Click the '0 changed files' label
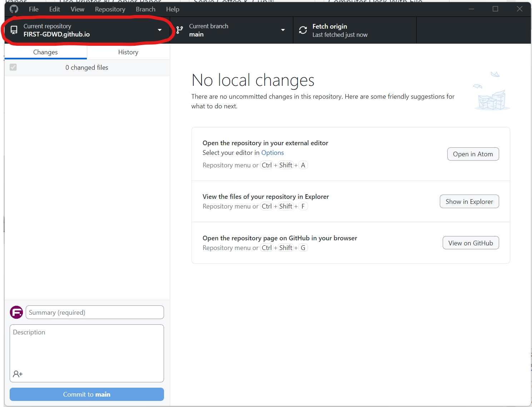This screenshot has height=407, width=532. coord(87,68)
